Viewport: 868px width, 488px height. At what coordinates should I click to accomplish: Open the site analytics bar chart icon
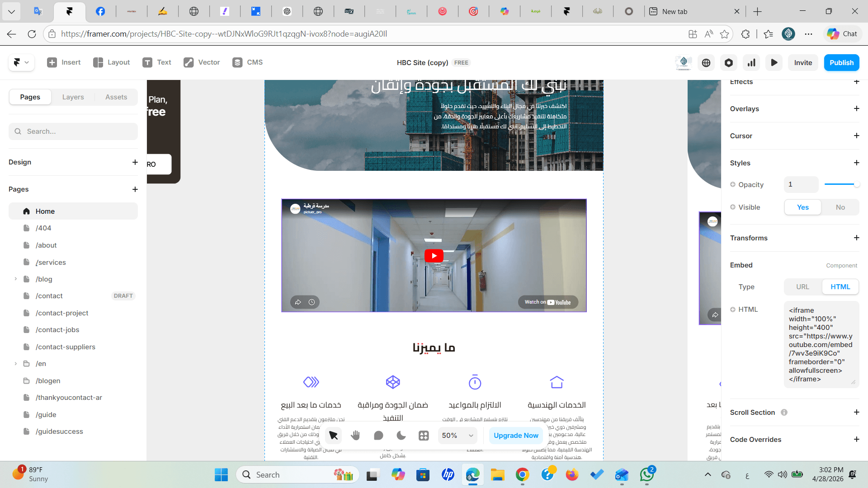click(x=751, y=63)
